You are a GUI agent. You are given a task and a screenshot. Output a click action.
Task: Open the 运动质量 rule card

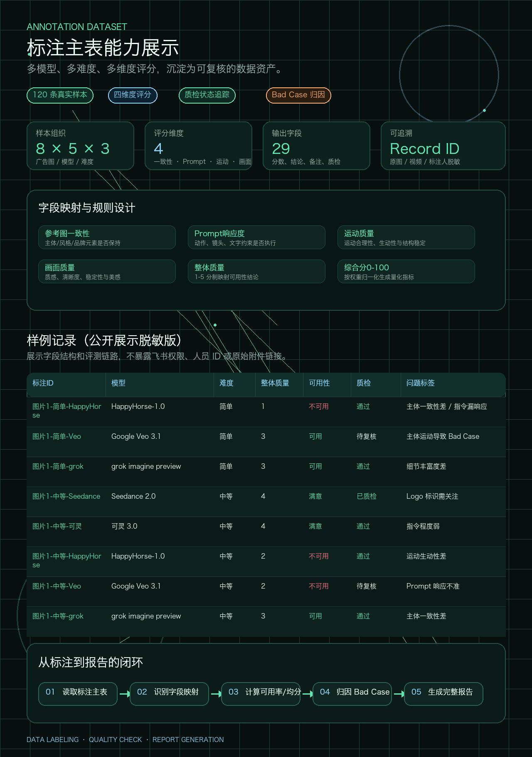tap(406, 237)
